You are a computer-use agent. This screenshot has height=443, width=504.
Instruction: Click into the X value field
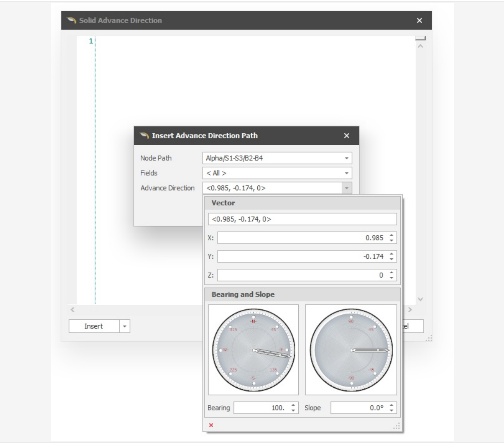[301, 238]
